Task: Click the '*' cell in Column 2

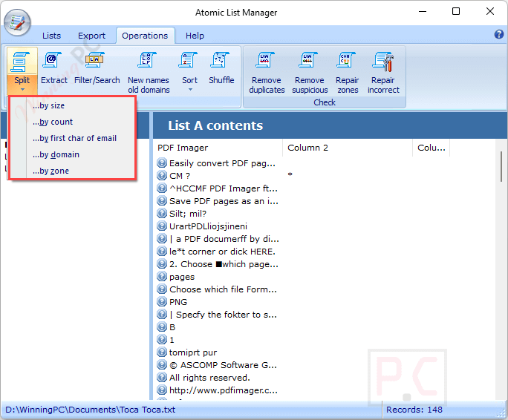Action: click(x=290, y=175)
